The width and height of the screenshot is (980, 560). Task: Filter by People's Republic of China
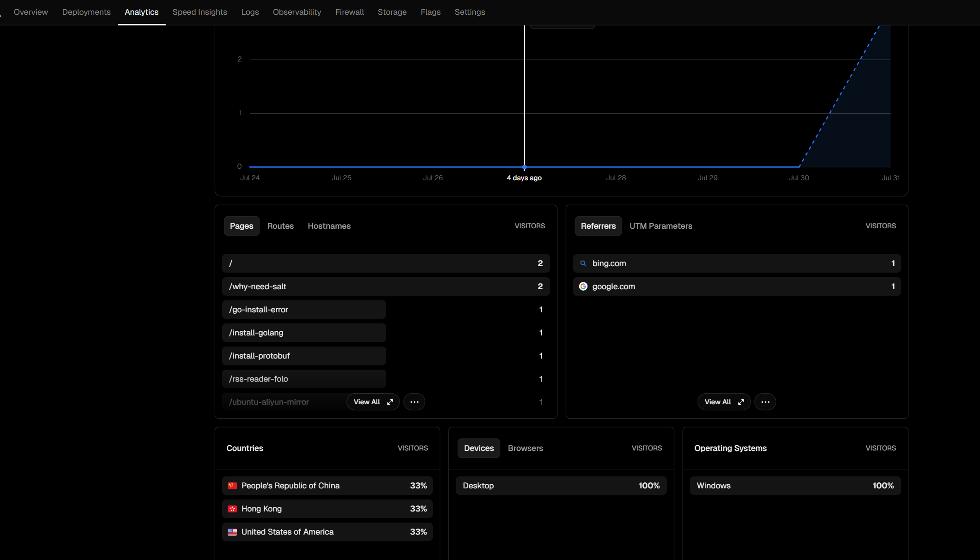[x=327, y=486]
